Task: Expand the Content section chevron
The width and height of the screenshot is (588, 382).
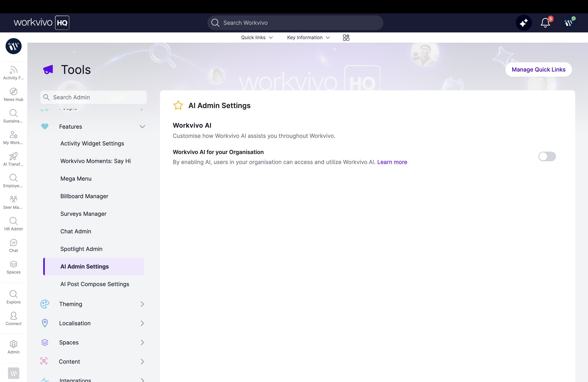Action: click(142, 361)
